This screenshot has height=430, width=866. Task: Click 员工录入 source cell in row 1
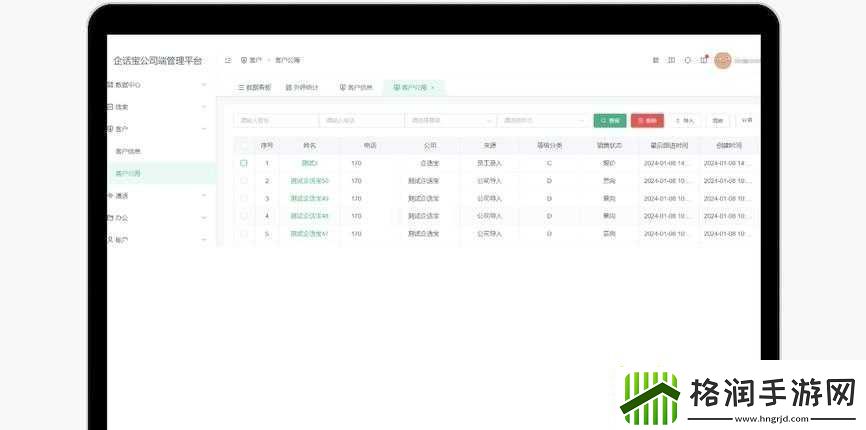tap(489, 163)
